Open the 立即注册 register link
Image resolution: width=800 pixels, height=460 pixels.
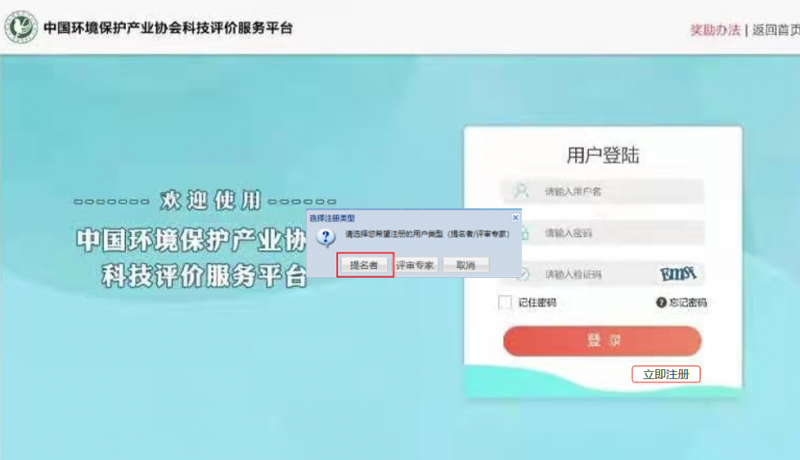[x=665, y=373]
